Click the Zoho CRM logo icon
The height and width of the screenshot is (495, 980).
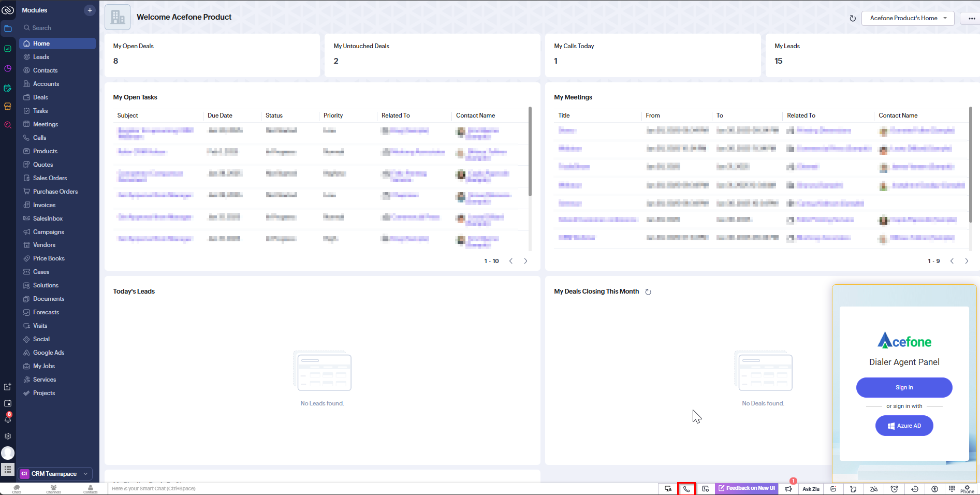pos(8,10)
